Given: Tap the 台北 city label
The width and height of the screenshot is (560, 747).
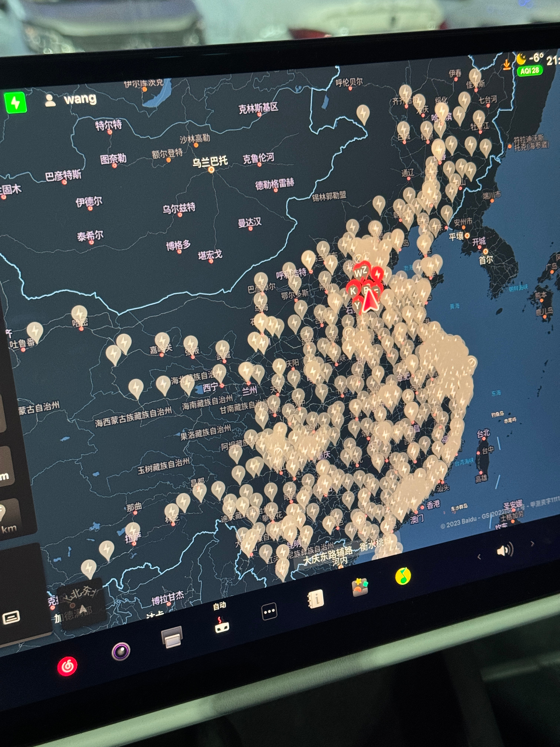Looking at the screenshot, I should [483, 434].
